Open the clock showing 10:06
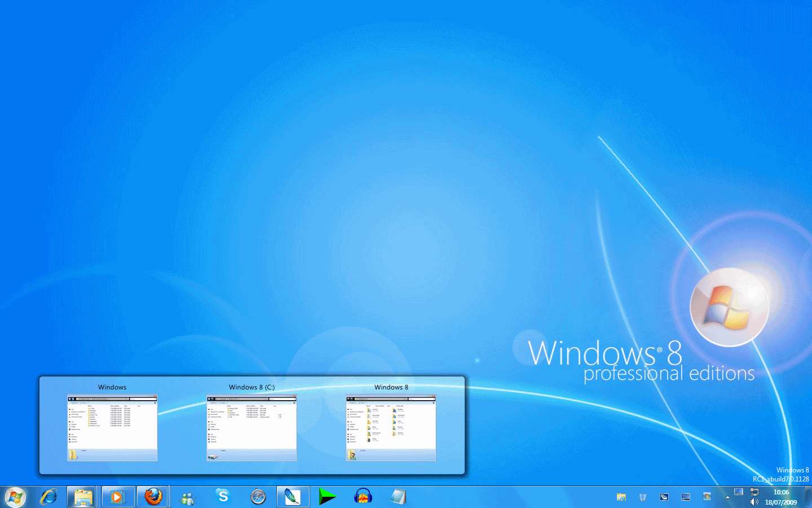This screenshot has height=508, width=812. coord(781,492)
